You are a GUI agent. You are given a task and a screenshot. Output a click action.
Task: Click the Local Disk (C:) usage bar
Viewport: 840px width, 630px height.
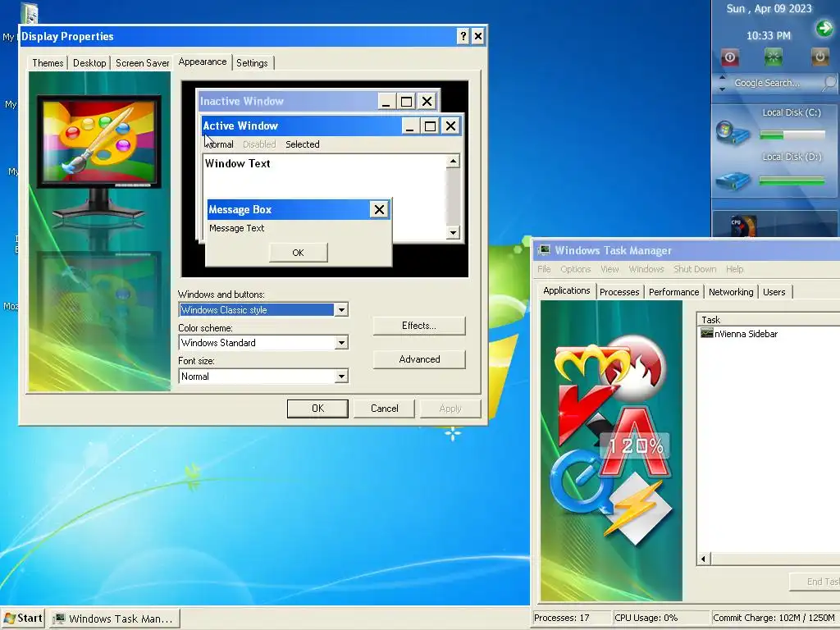(792, 135)
